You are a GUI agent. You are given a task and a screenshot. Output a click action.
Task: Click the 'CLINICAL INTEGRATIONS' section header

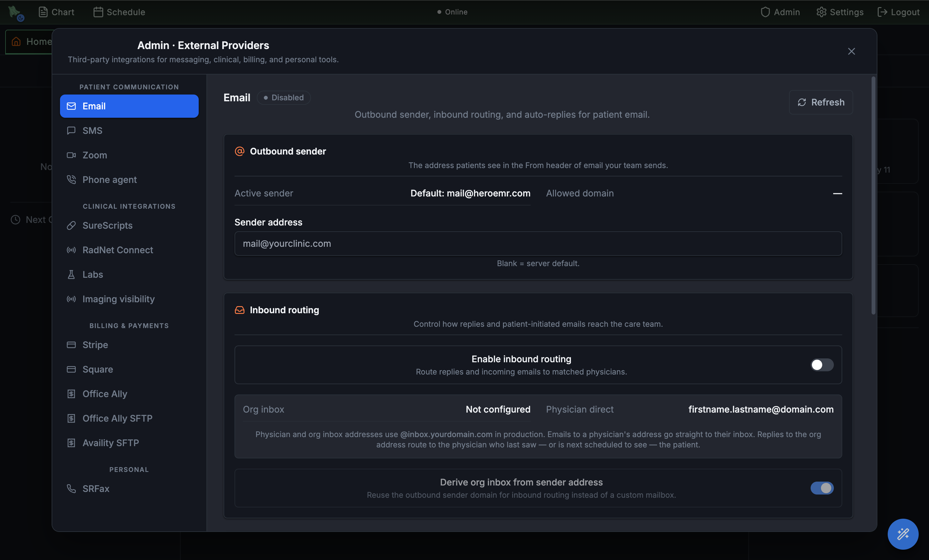[x=129, y=206]
